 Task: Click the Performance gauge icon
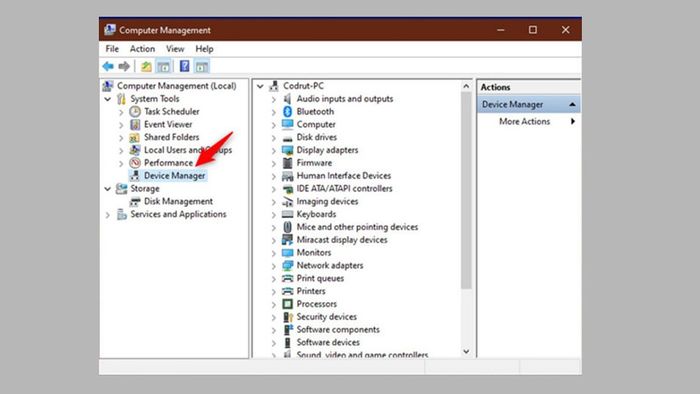click(x=135, y=163)
